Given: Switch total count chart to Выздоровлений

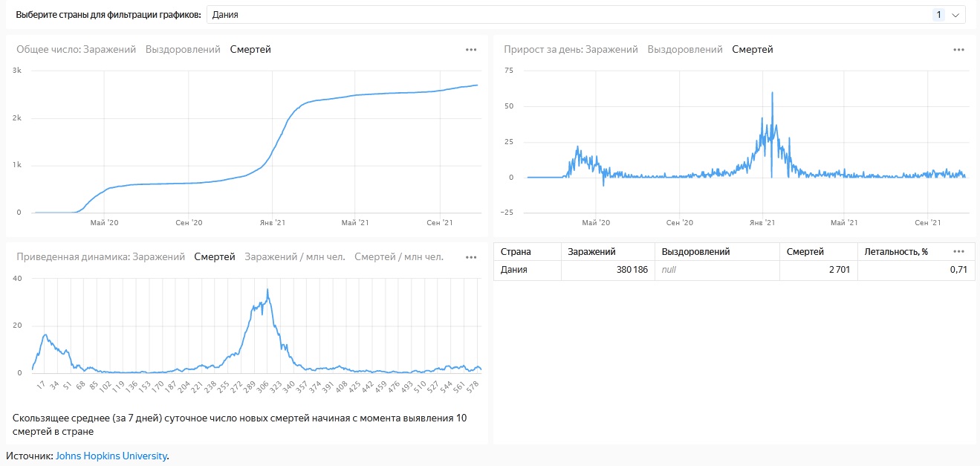Looking at the screenshot, I should click(x=183, y=50).
